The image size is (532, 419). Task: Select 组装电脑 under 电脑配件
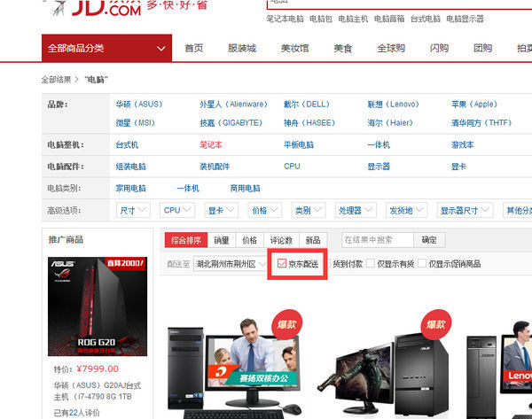[x=130, y=167]
